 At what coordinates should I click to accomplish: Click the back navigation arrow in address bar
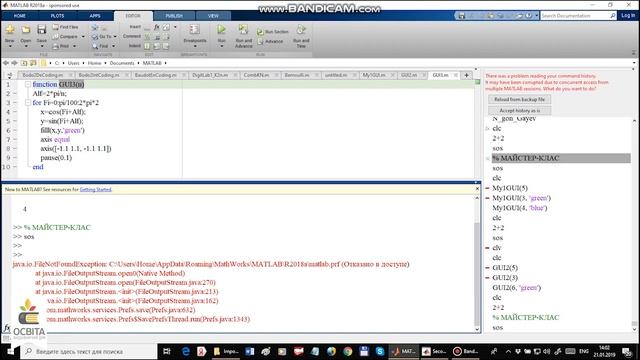pyautogui.click(x=6, y=63)
